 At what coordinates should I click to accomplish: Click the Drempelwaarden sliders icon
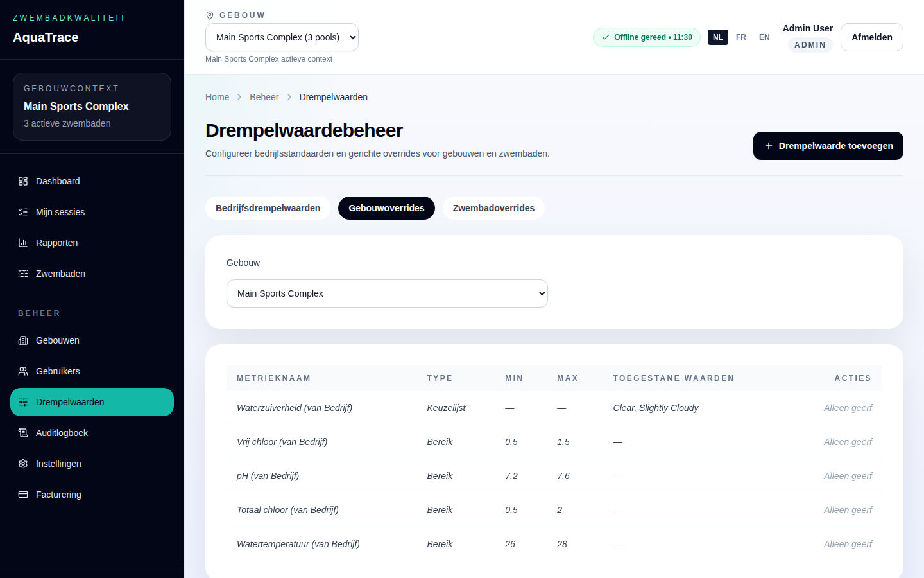23,402
